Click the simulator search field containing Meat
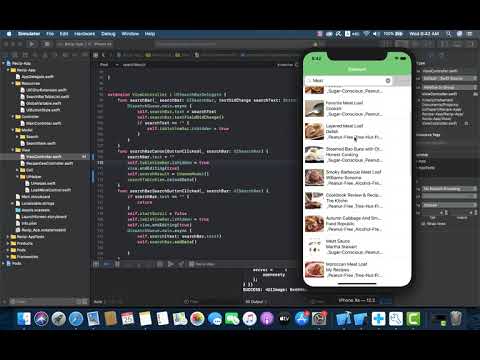This screenshot has width=480, height=360. coord(349,81)
